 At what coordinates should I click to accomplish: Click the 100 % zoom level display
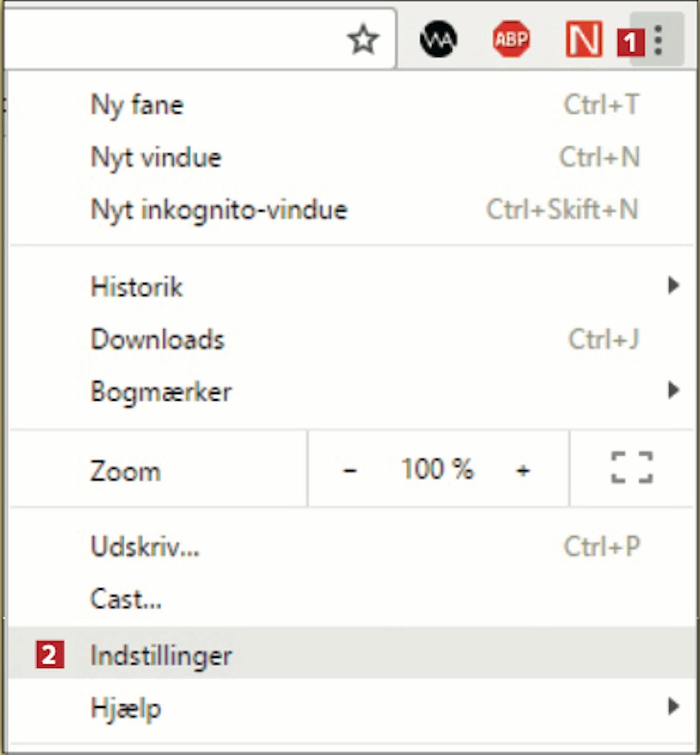[437, 469]
